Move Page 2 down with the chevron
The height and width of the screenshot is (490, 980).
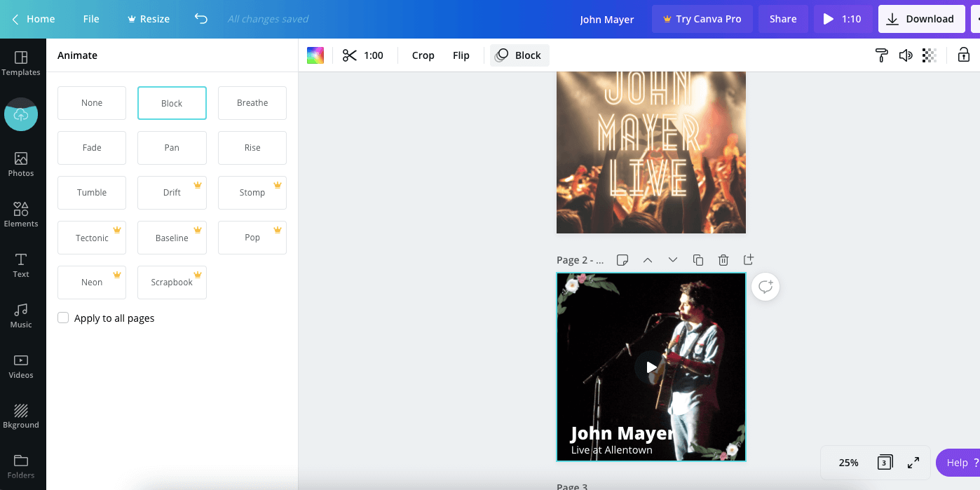click(x=673, y=259)
